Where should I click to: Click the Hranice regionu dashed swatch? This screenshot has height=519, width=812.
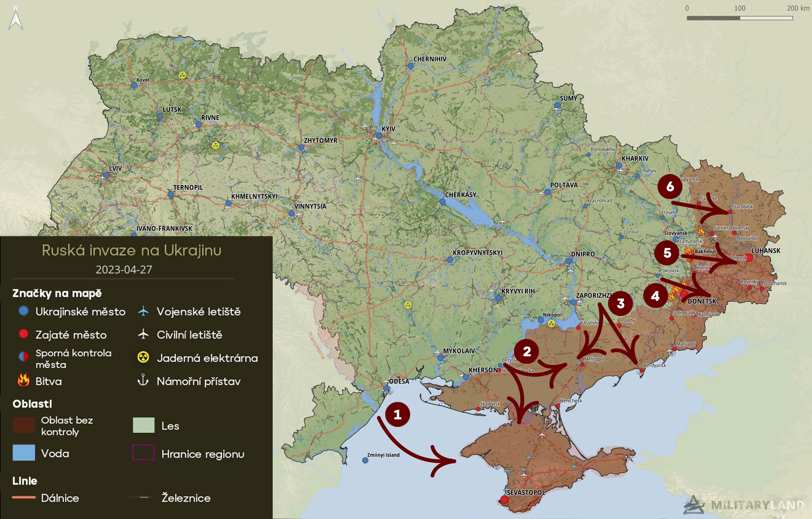point(144,453)
